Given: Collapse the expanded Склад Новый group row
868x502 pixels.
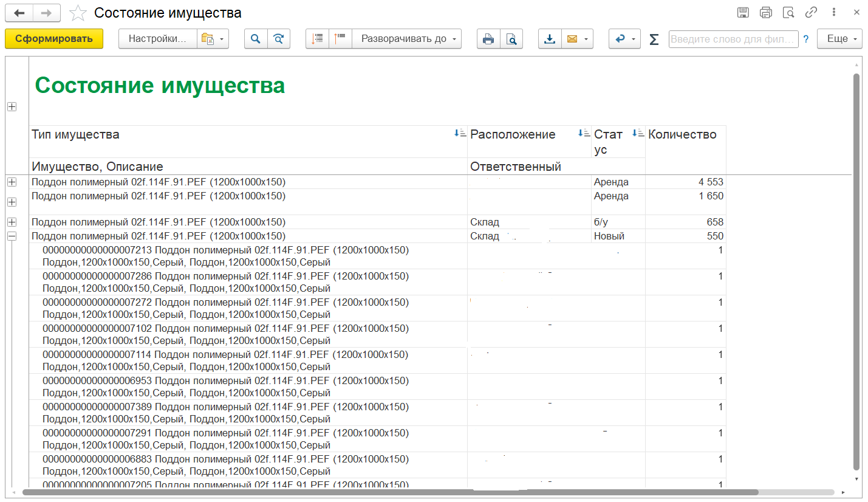Looking at the screenshot, I should (x=11, y=236).
